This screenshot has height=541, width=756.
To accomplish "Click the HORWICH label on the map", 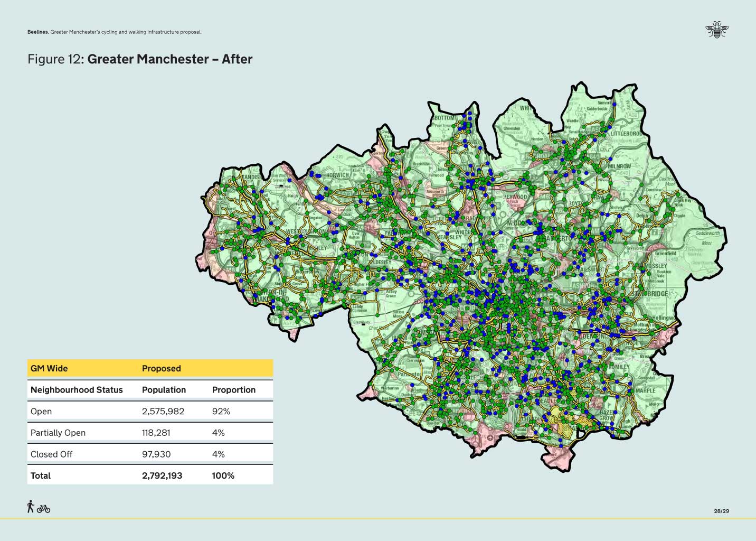I will coord(337,175).
